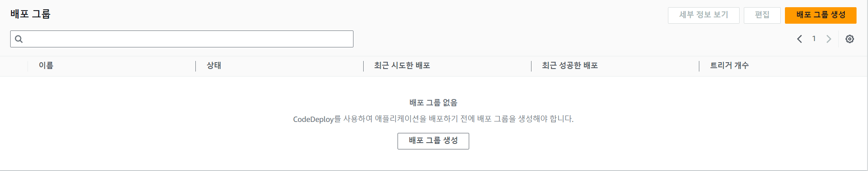The image size is (868, 171).
Task: Click the 트리거 개수 column header
Action: (x=729, y=66)
